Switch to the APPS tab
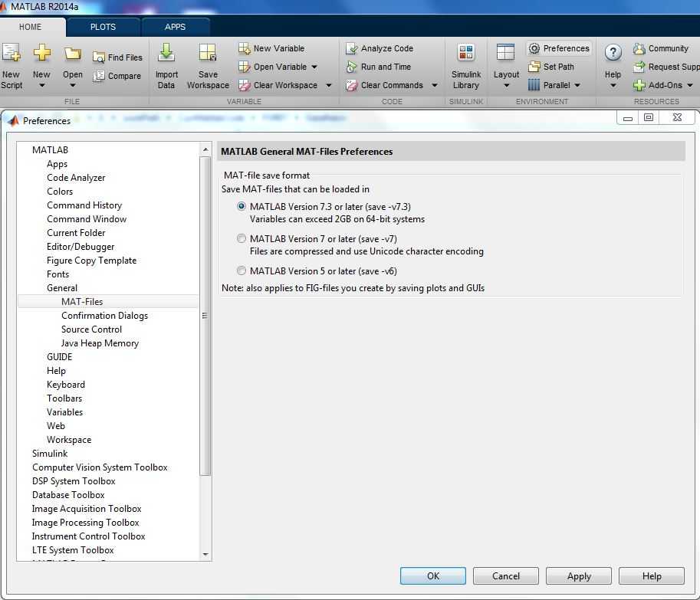This screenshot has width=700, height=600. tap(175, 27)
